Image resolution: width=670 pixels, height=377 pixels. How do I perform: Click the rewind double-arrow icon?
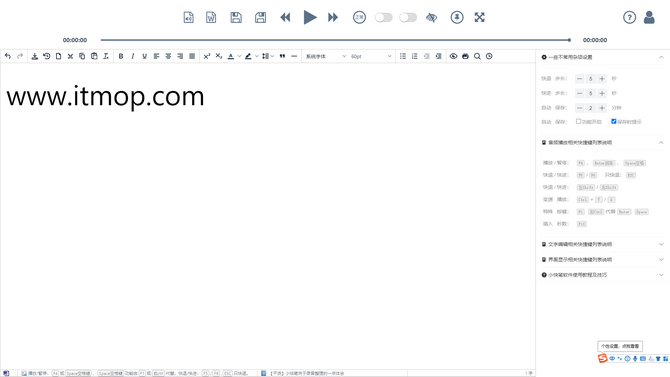pyautogui.click(x=285, y=18)
